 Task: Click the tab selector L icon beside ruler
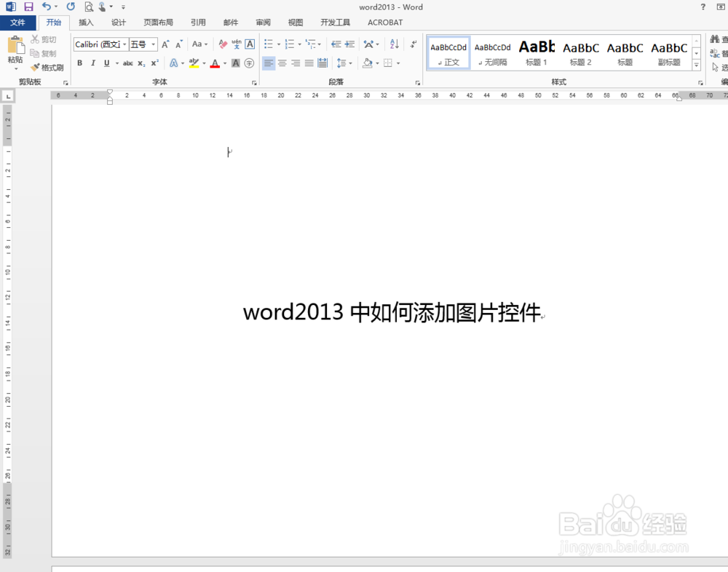pyautogui.click(x=8, y=96)
